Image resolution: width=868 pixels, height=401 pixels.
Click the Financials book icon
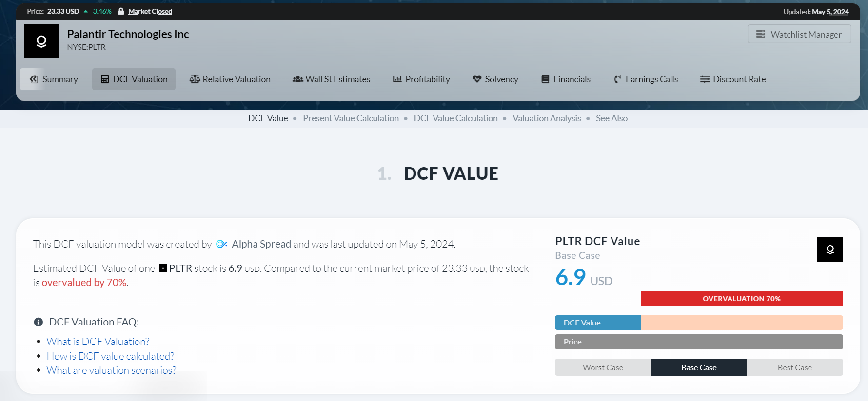coord(545,79)
